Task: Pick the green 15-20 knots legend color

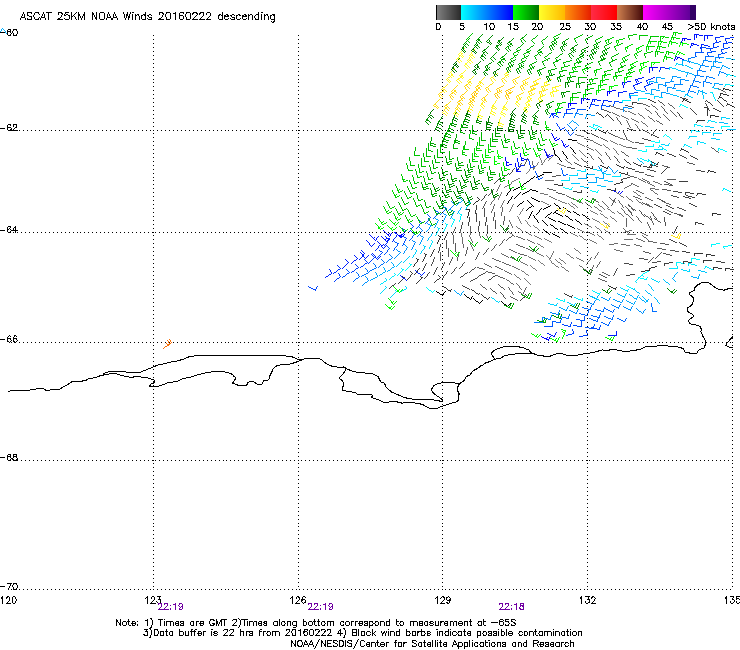Action: [526, 12]
